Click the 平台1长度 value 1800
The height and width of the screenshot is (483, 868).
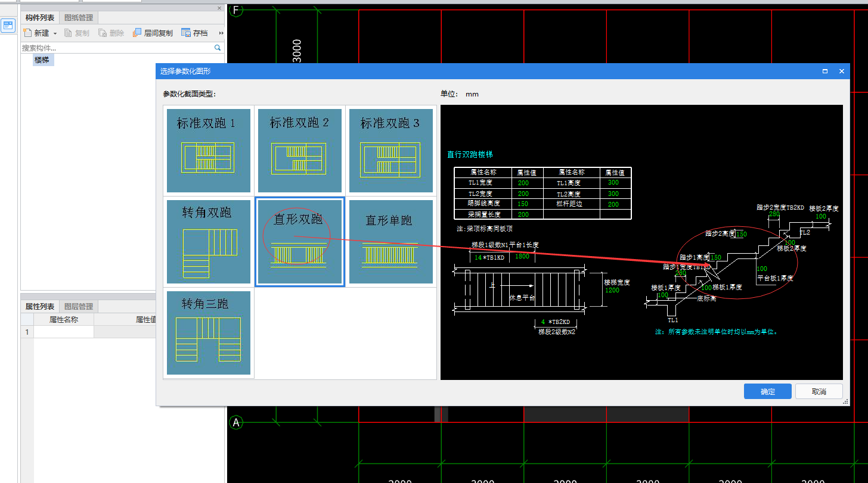522,256
